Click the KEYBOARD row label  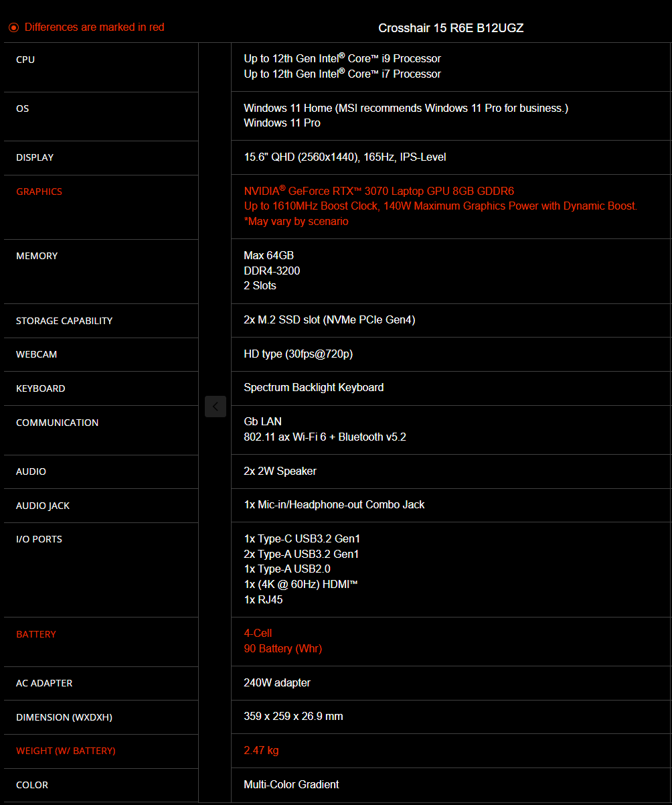coord(41,388)
